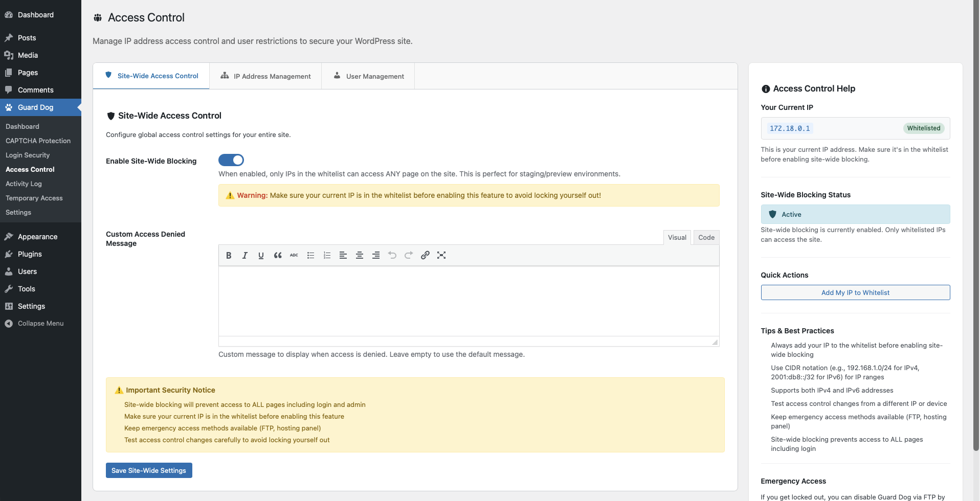Open Login Security in the Guard Dog submenu
This screenshot has width=980, height=501.
point(28,155)
